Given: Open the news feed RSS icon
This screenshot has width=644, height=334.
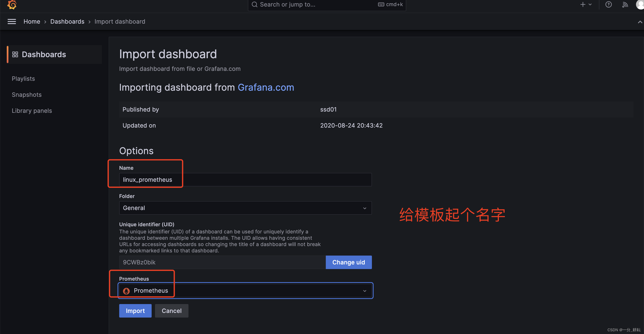Looking at the screenshot, I should pyautogui.click(x=625, y=4).
